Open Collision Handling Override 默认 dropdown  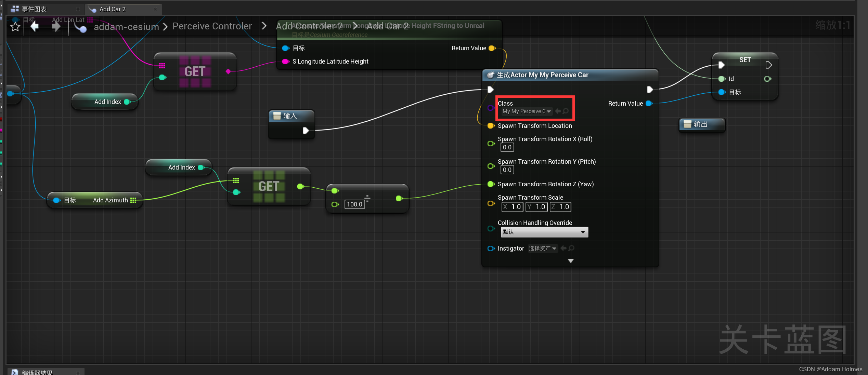coord(544,232)
